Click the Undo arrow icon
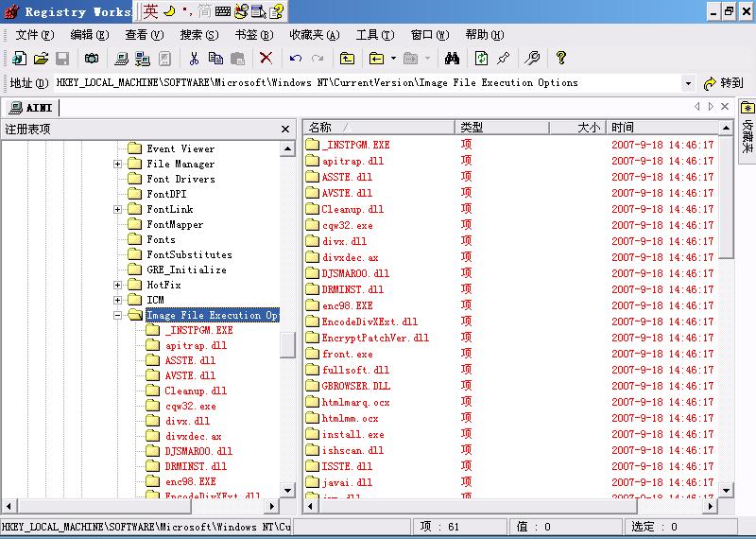Viewport: 756px width, 539px height. tap(296, 59)
